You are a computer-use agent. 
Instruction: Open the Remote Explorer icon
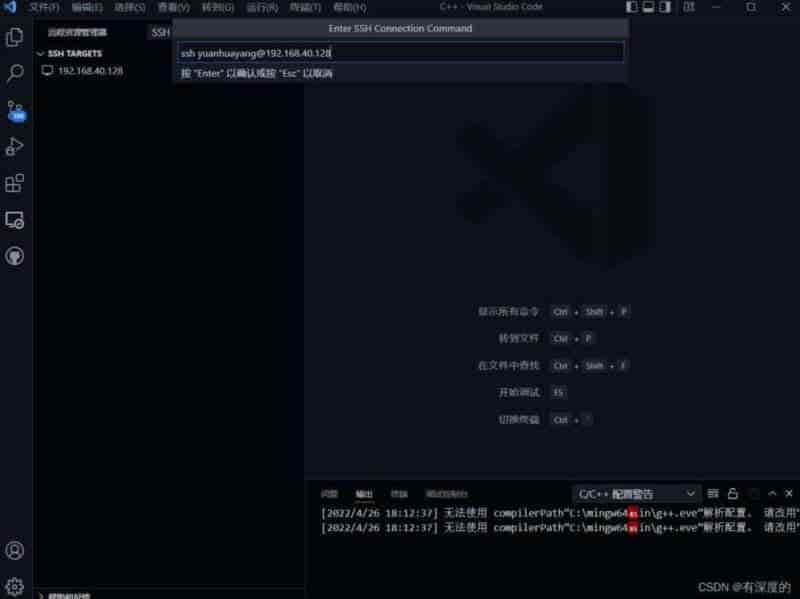click(15, 220)
